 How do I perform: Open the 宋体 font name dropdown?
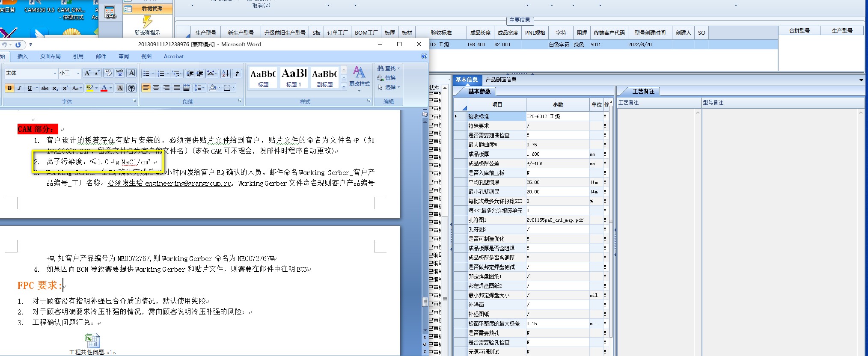pos(55,73)
